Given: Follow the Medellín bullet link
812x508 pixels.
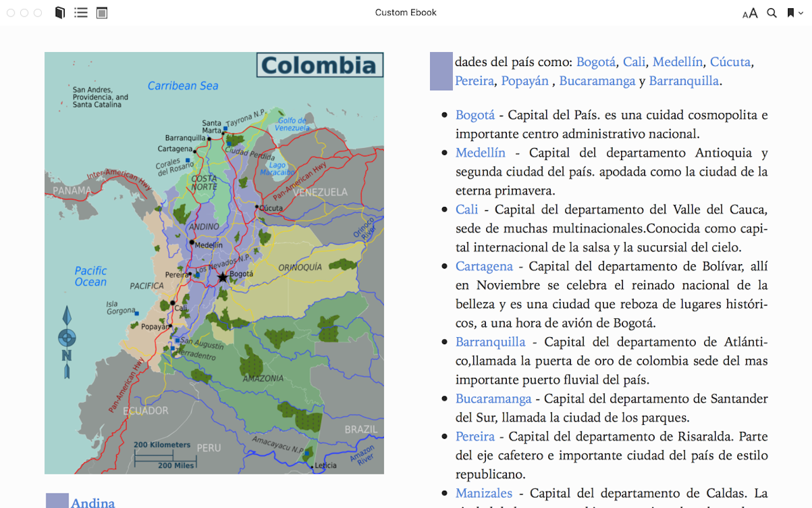Looking at the screenshot, I should point(480,153).
